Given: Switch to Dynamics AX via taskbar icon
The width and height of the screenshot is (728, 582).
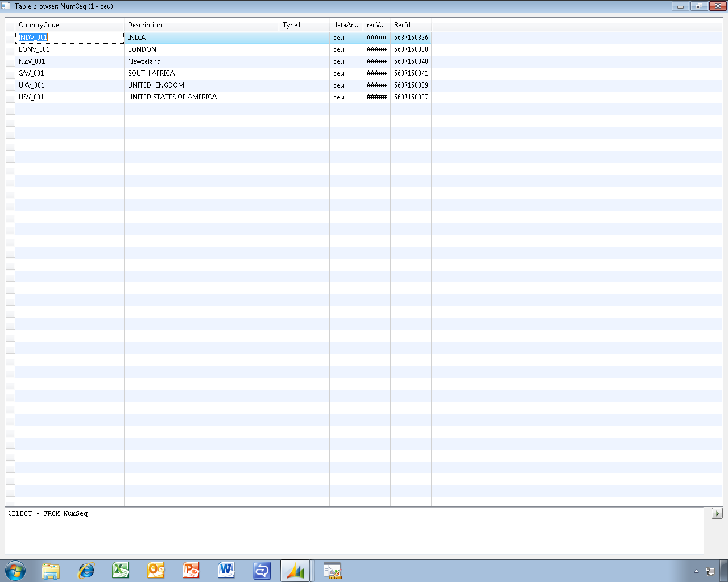Looking at the screenshot, I should (296, 570).
